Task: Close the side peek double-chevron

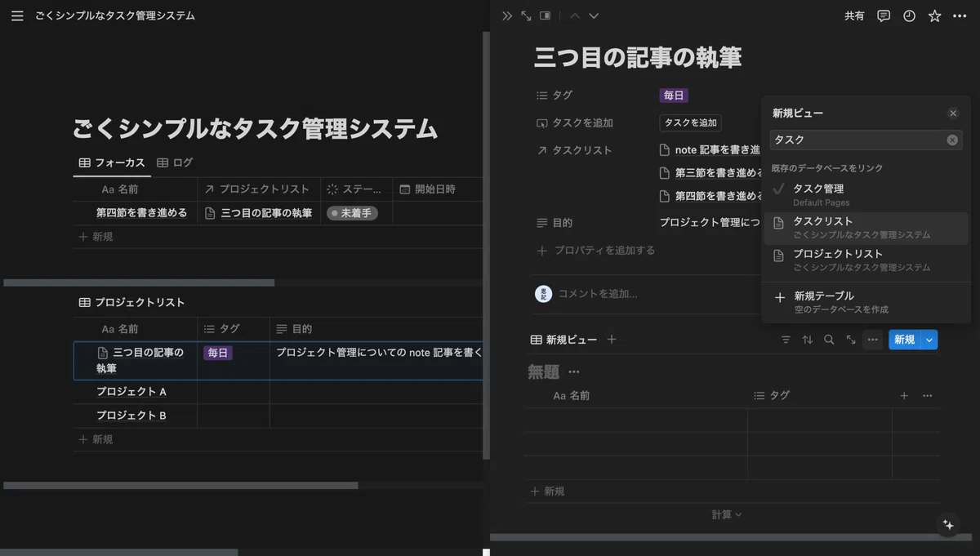Action: tap(507, 16)
